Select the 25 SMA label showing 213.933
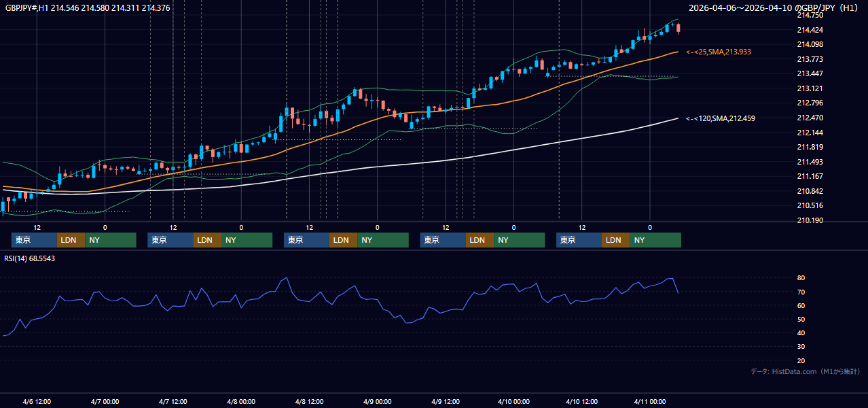This screenshot has width=868, height=408. (719, 52)
